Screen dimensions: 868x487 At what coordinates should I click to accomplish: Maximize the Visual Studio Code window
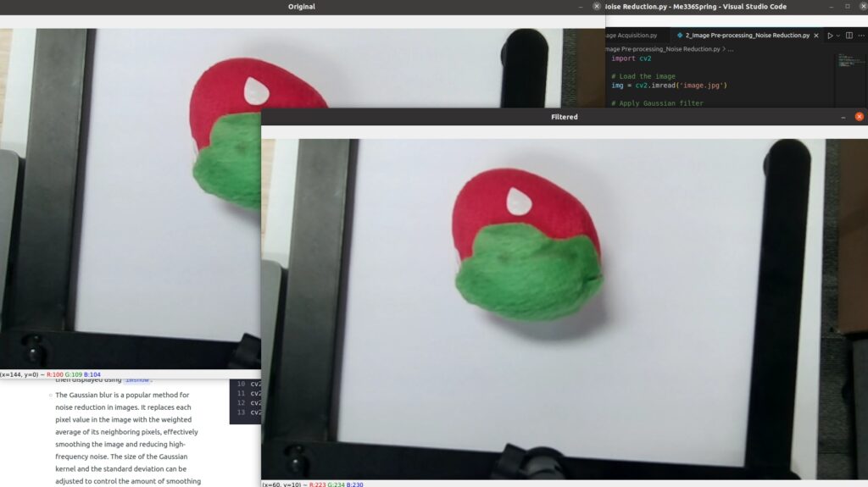pos(847,7)
